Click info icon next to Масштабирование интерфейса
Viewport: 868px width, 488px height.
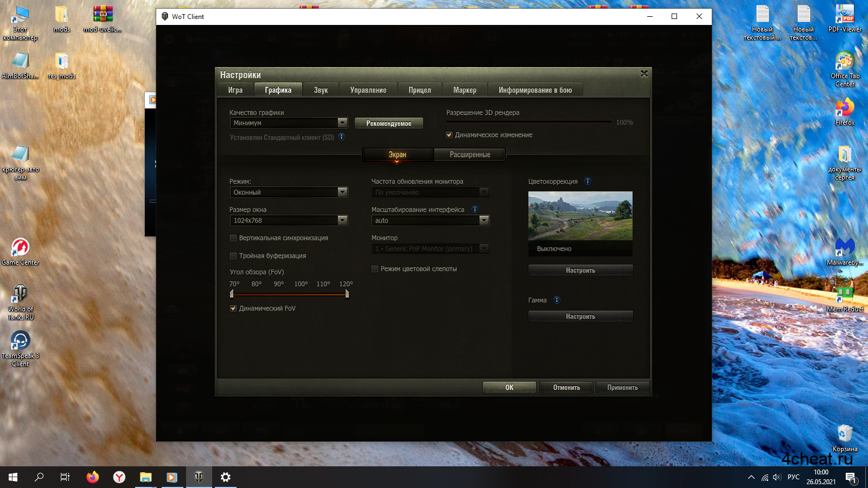(x=475, y=210)
